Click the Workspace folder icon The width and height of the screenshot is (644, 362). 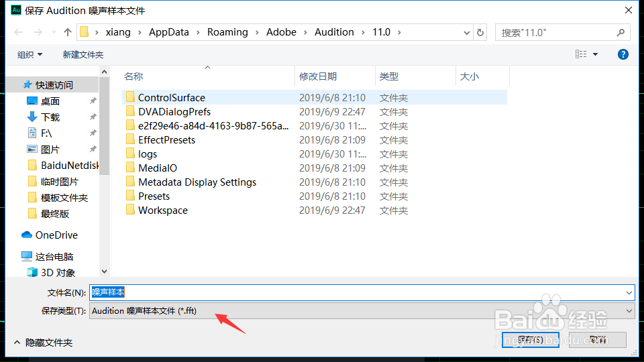pos(130,210)
